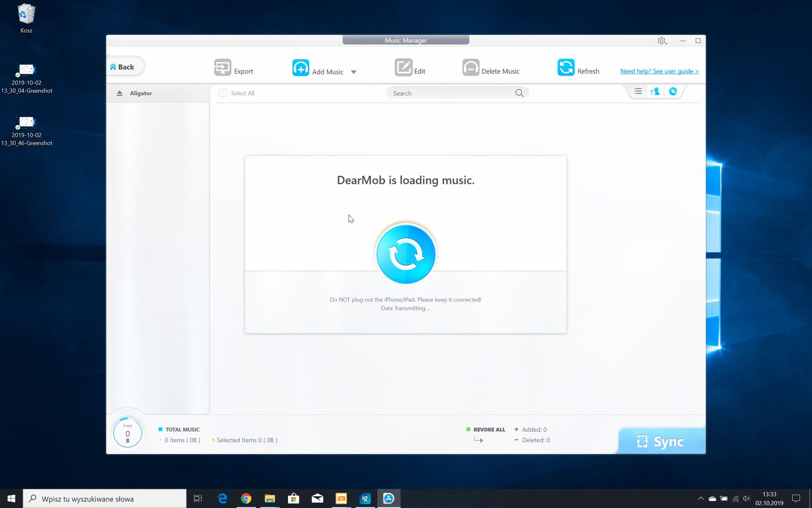Select the 13_30_46-Greenshot desktop file
This screenshot has height=508, width=812.
(26, 130)
